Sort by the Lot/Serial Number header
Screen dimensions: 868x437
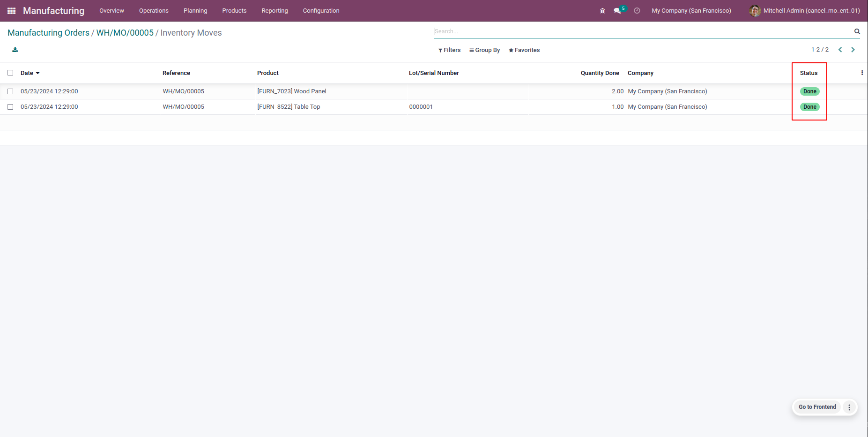(x=434, y=73)
